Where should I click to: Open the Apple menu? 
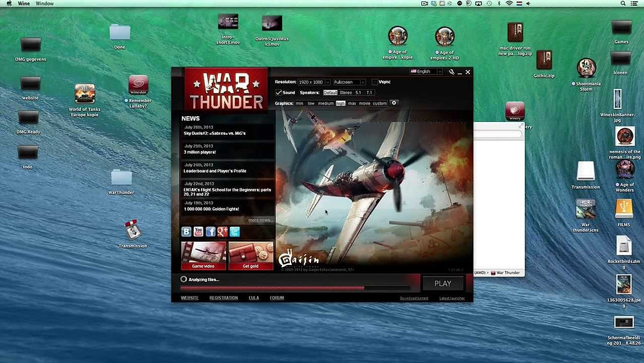(9, 3)
